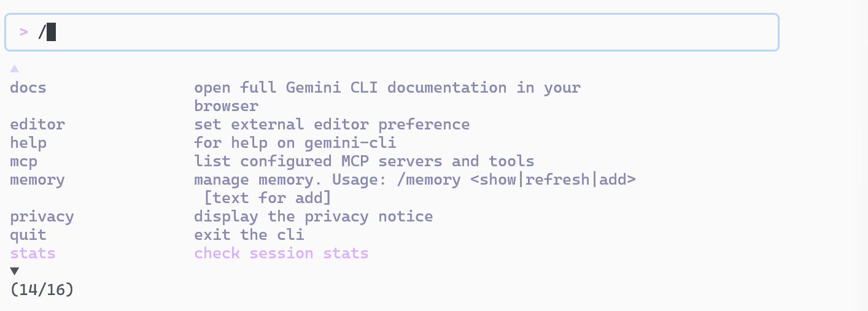Click the (14/16) item counter

(42, 290)
